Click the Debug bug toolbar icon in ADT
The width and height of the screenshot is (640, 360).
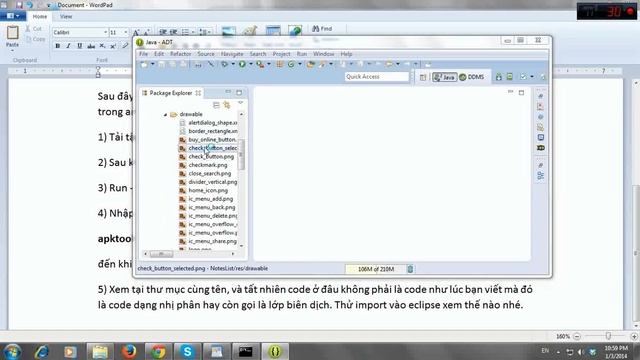click(224, 64)
